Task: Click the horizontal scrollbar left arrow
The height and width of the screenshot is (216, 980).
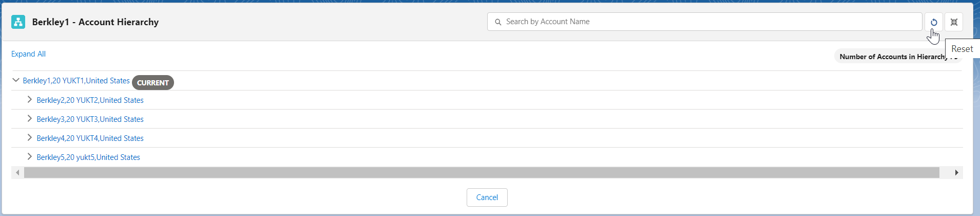Action: (17, 173)
